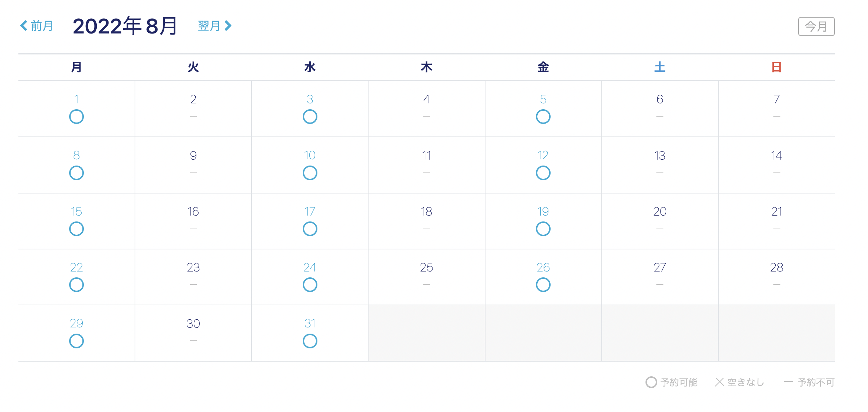Select the available circle for August 3

310,117
